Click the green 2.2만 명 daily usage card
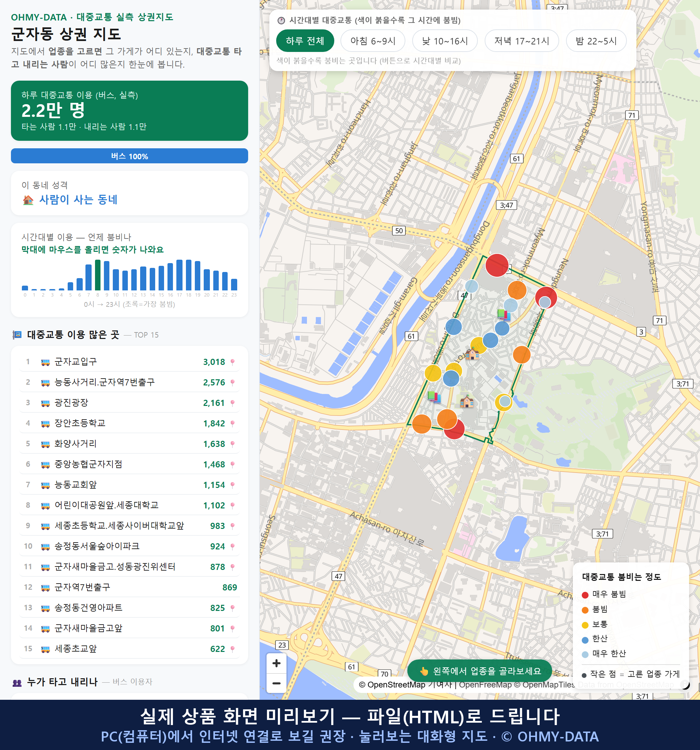The width and height of the screenshot is (700, 750). (130, 111)
